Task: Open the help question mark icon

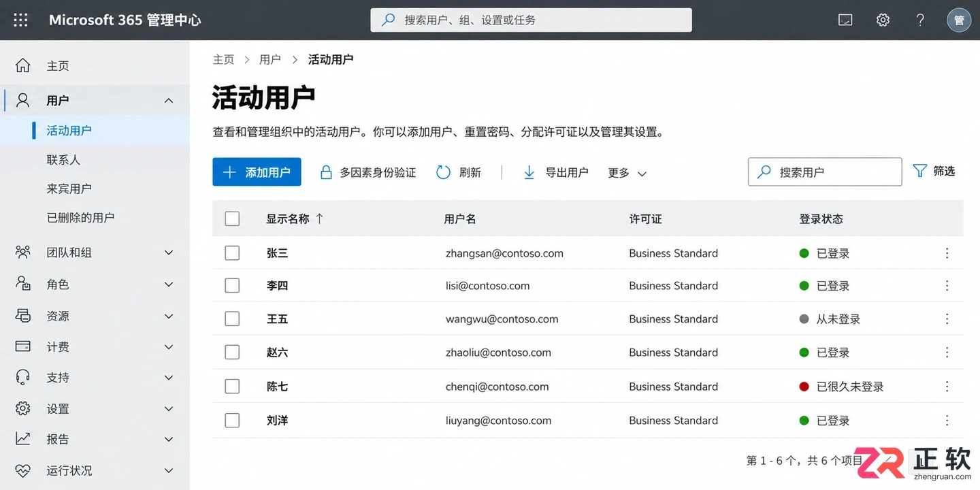Action: click(x=920, y=20)
